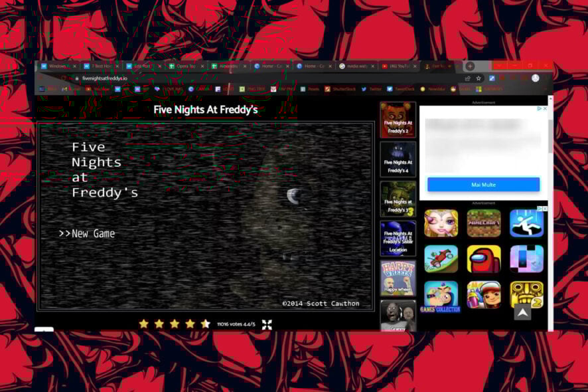This screenshot has height=392, width=588.
Task: Open the CANVA bookmark
Action: click(200, 89)
